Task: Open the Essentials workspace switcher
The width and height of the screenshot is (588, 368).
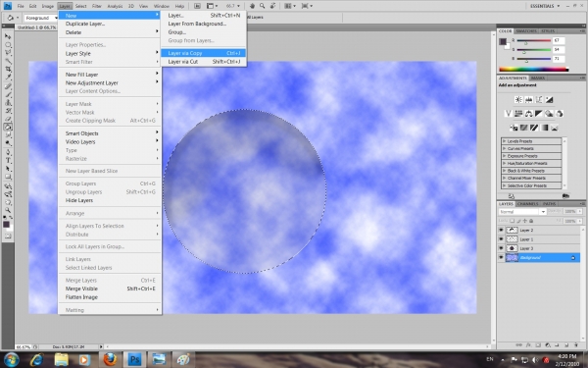Action: tap(545, 6)
